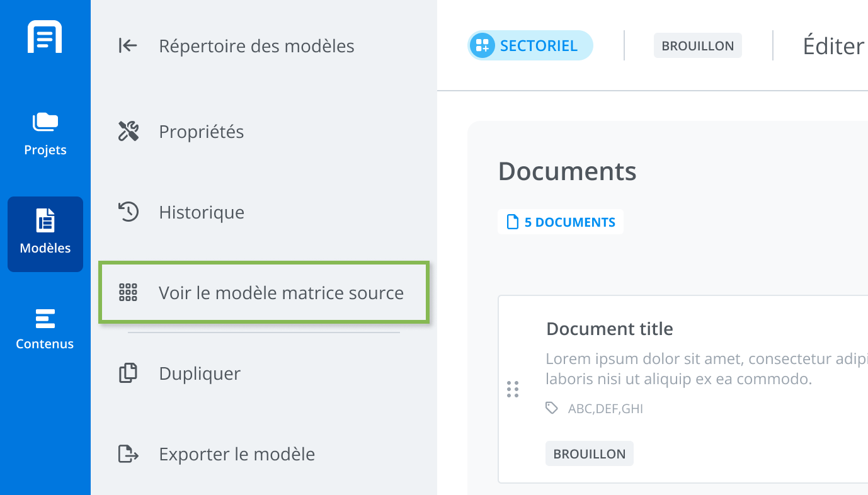Click the back arrow beside Répertoire des modèles
The image size is (868, 495).
click(128, 46)
